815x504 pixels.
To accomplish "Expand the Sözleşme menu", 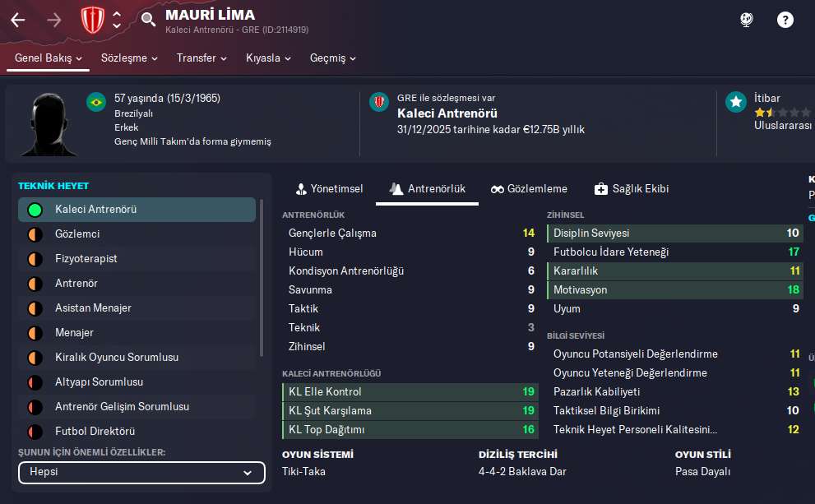I will tap(131, 58).
